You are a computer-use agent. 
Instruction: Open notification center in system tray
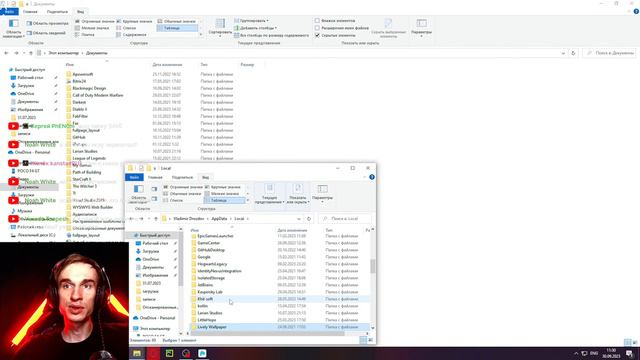(630, 353)
